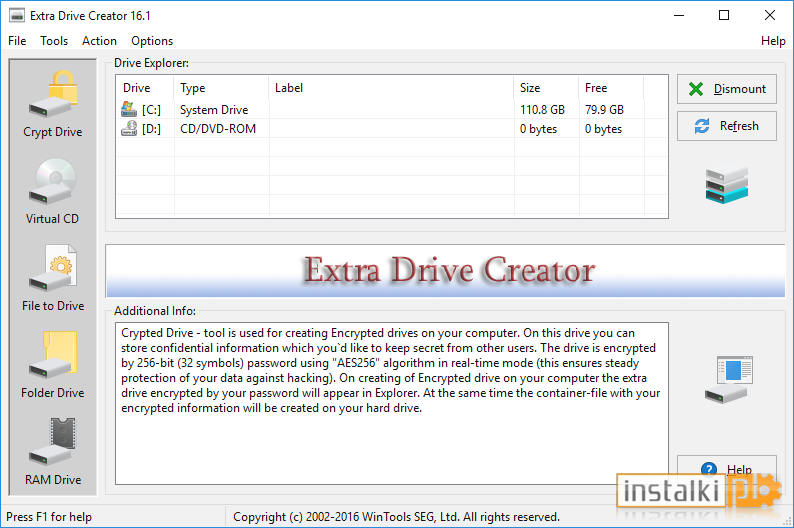Sort by the Free column header
Image resolution: width=794 pixels, height=528 pixels.
611,88
